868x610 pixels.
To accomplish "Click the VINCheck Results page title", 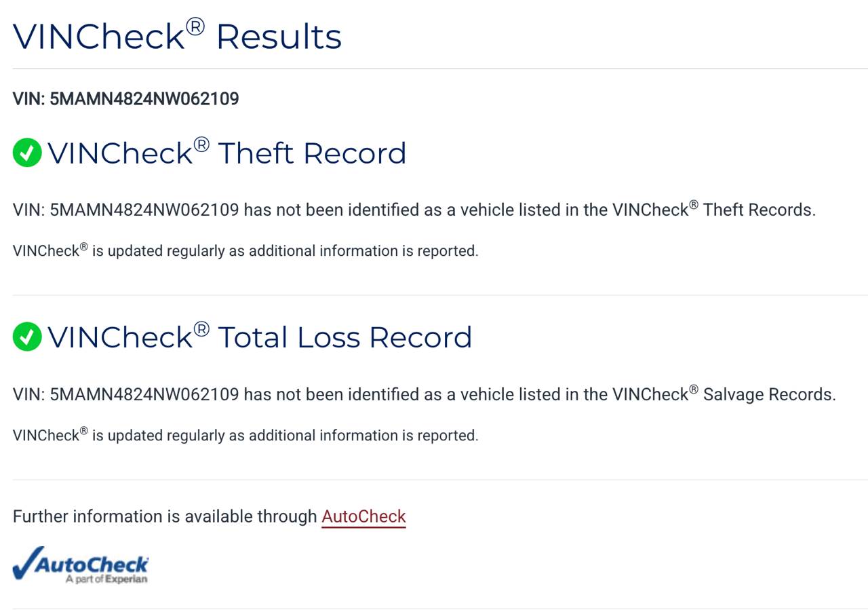I will pos(177,37).
